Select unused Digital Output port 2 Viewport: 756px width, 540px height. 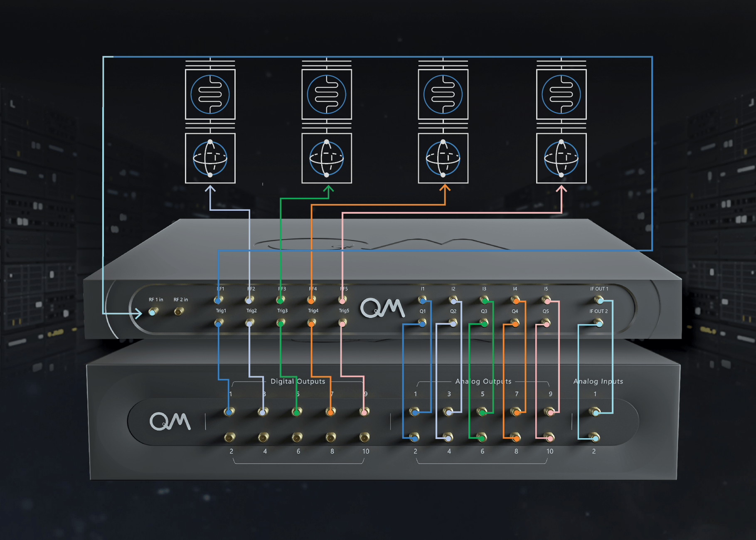click(x=229, y=437)
